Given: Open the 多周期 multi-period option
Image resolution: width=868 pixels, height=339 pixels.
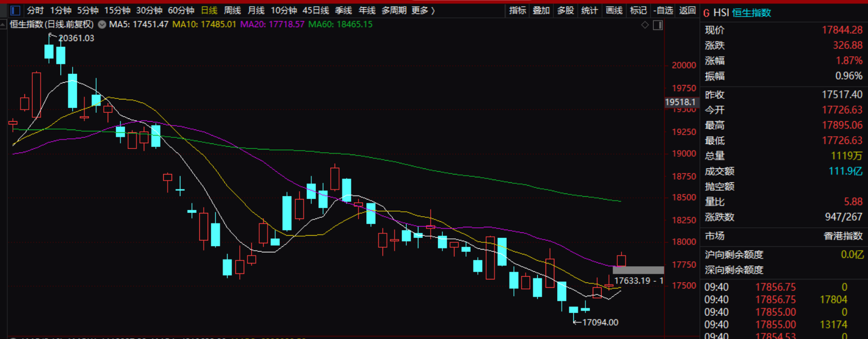Looking at the screenshot, I should pos(394,11).
